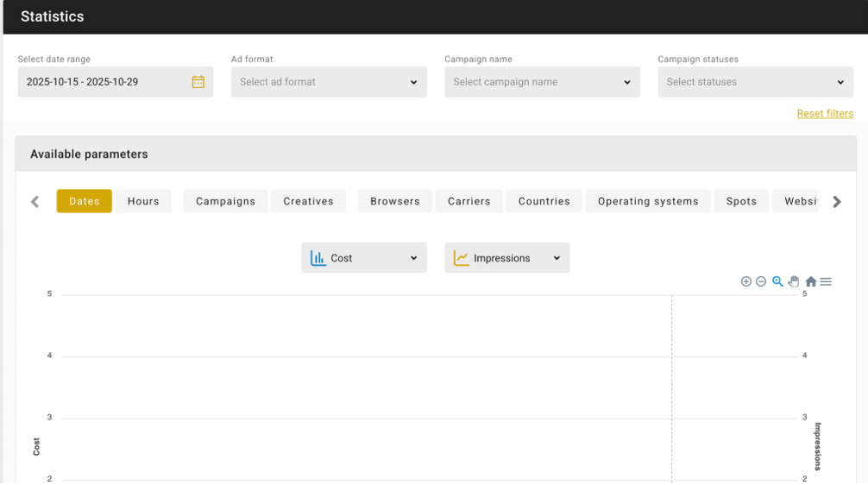Click the date range input field

[x=104, y=82]
